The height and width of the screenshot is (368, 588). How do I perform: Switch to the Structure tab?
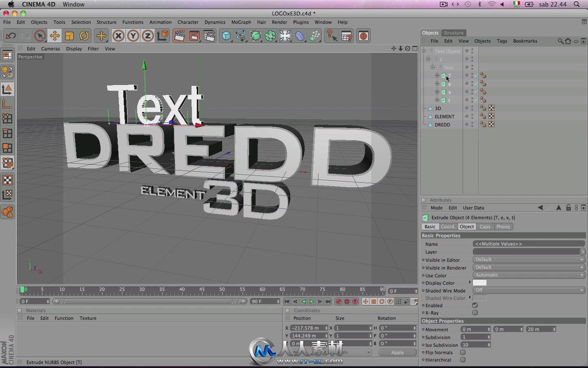pyautogui.click(x=453, y=33)
